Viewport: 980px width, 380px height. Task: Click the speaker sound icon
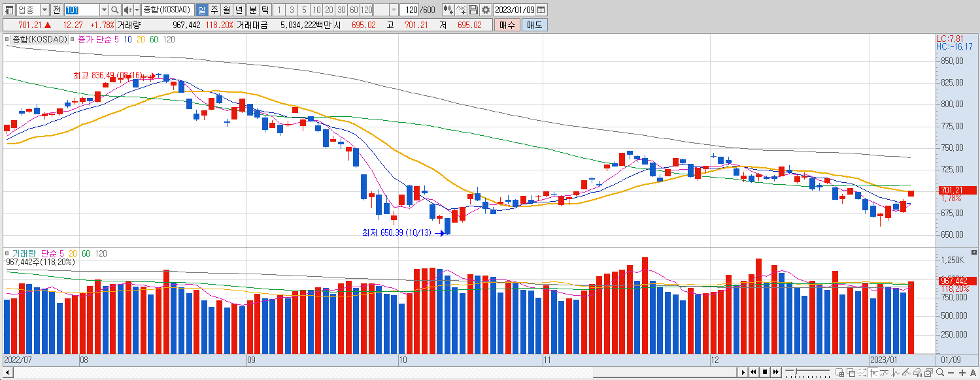[127, 10]
